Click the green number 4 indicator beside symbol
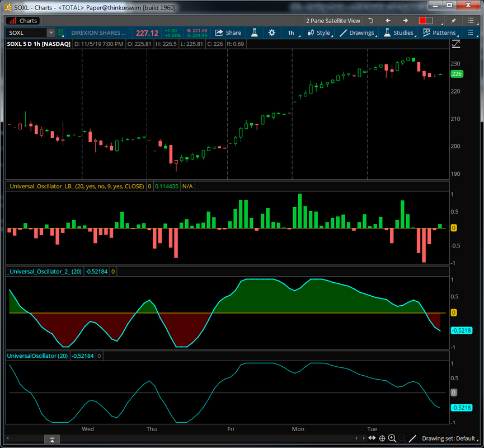 61,32
